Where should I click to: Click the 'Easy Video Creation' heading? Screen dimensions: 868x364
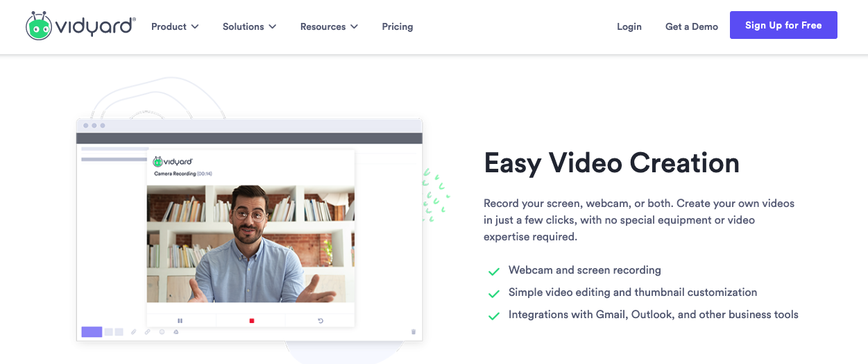click(611, 163)
